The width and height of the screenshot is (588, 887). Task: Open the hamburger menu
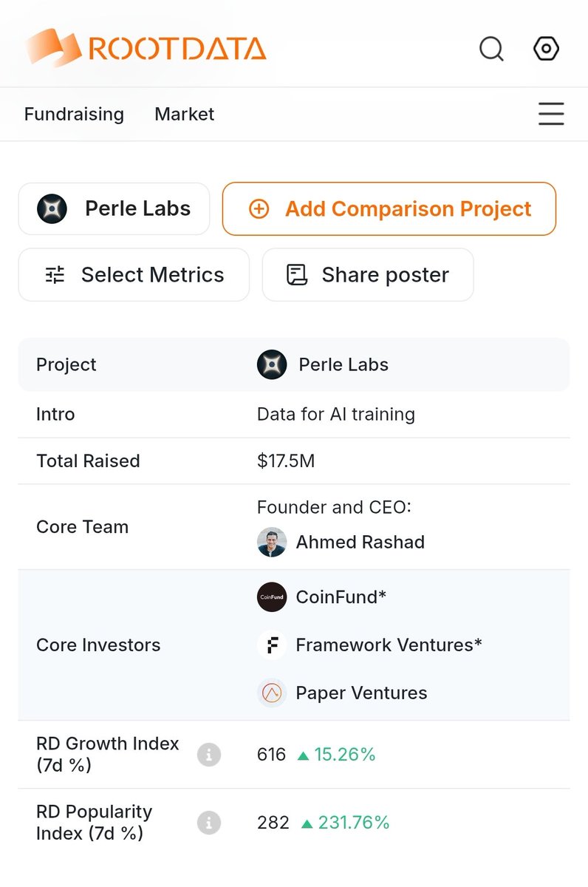point(550,114)
